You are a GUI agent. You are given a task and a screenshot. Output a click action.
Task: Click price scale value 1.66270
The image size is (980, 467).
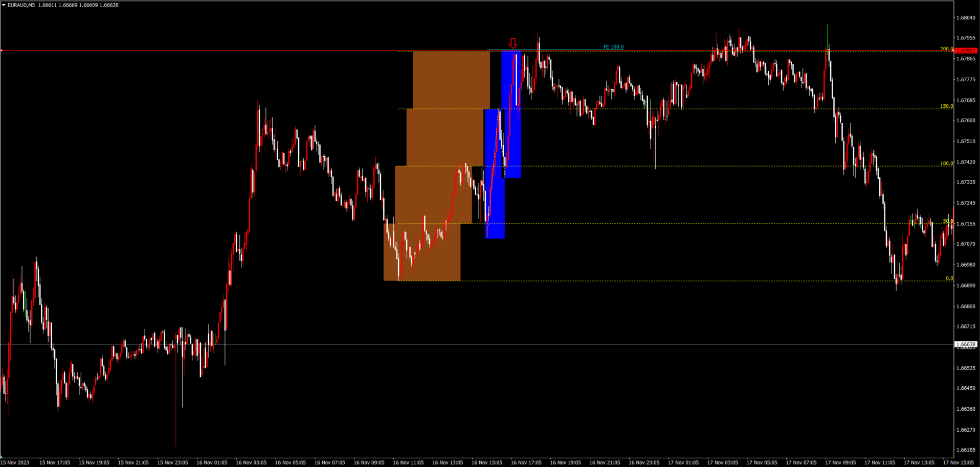[966, 430]
